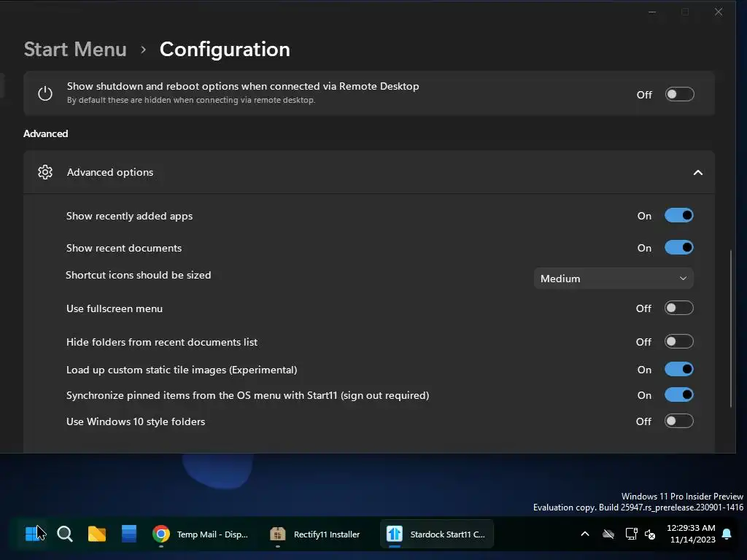
Task: Click the power icon beside shutdown options
Action: (45, 93)
